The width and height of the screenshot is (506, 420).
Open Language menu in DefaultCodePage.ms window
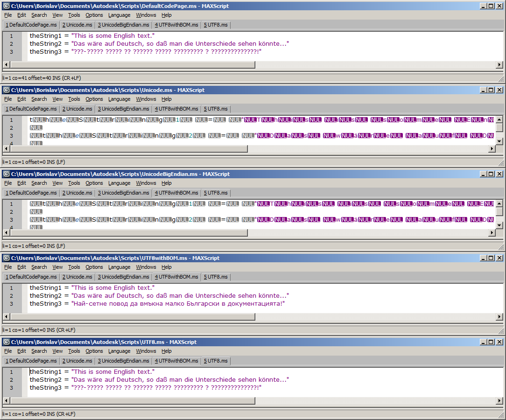(x=119, y=15)
